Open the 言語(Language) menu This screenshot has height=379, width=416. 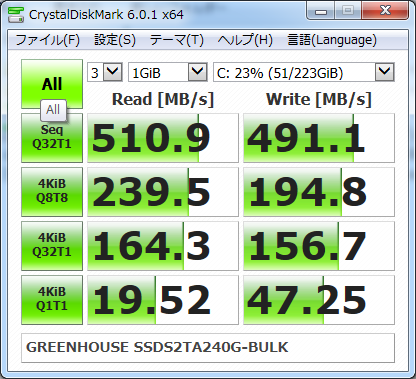pyautogui.click(x=332, y=40)
